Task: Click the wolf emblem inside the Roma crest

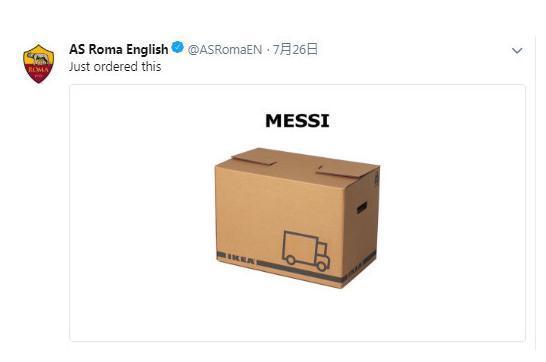Action: (39, 59)
